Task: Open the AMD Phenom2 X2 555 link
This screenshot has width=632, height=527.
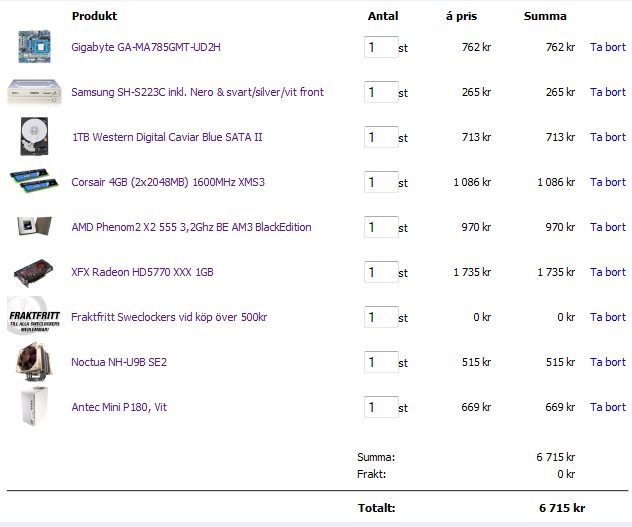Action: [191, 227]
